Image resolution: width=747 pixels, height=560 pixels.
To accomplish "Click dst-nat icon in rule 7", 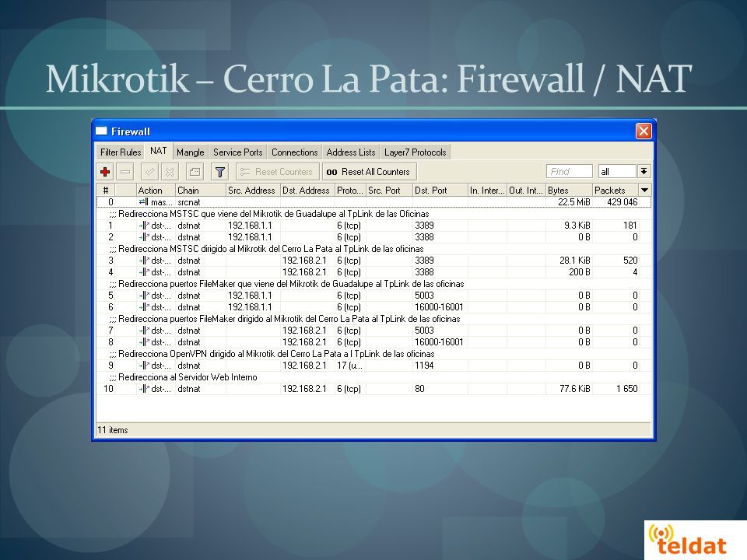I will 144,331.
